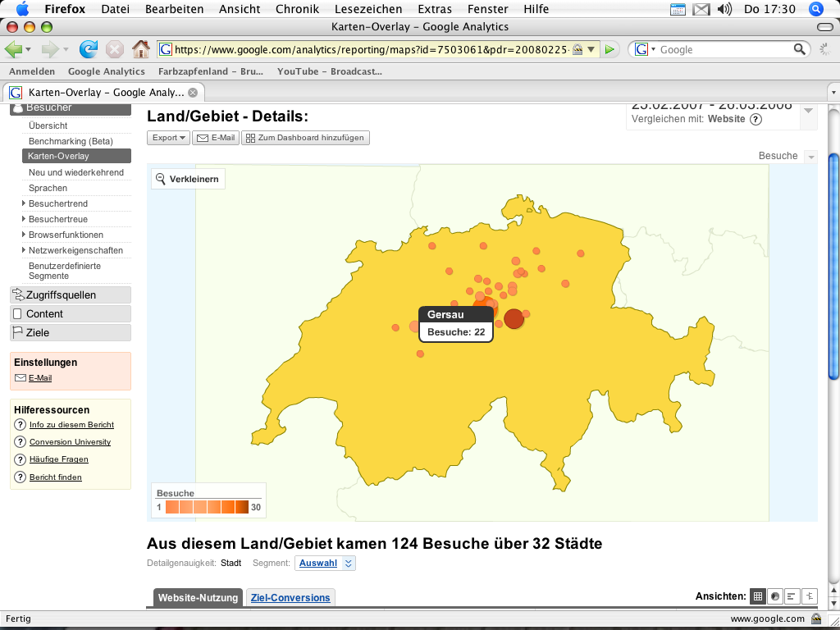The width and height of the screenshot is (840, 630).
Task: Open the date range dropdown arrow
Action: tap(809, 111)
